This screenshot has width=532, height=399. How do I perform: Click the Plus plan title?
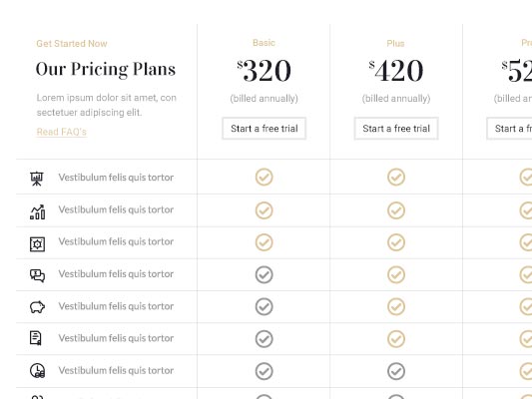395,44
